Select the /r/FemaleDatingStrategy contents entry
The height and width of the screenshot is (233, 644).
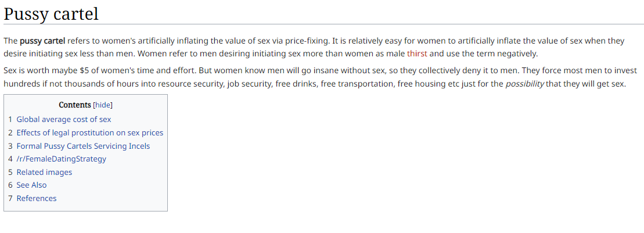point(61,159)
